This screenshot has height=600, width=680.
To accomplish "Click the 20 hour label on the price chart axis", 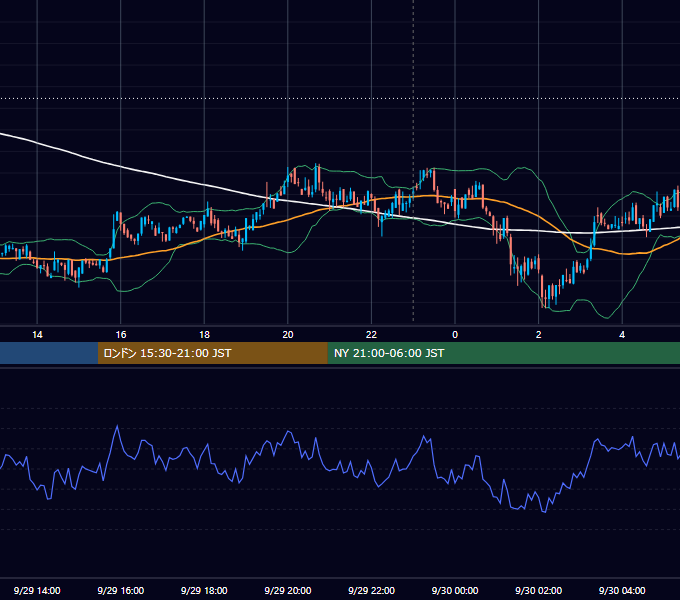I will (x=288, y=335).
